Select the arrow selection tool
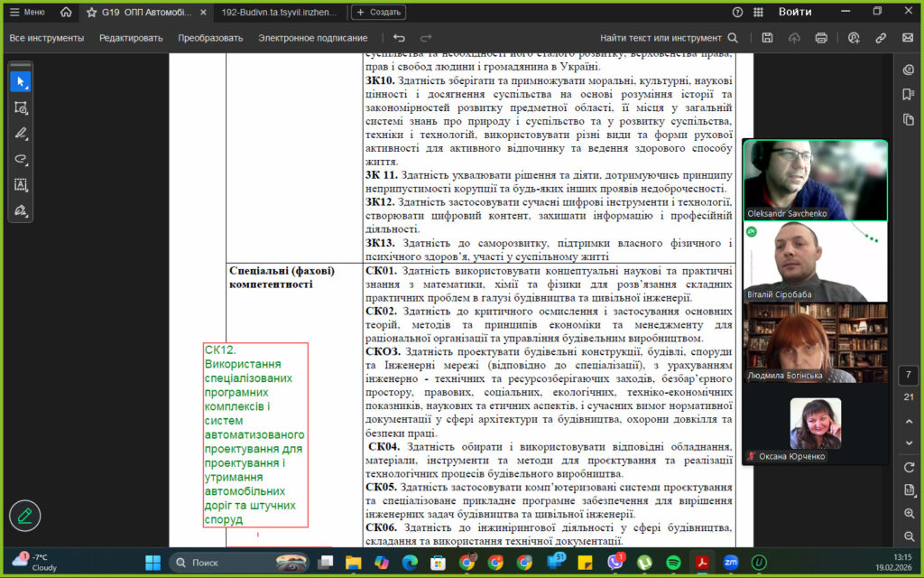Viewport: 924px width, 578px height. pyautogui.click(x=21, y=81)
